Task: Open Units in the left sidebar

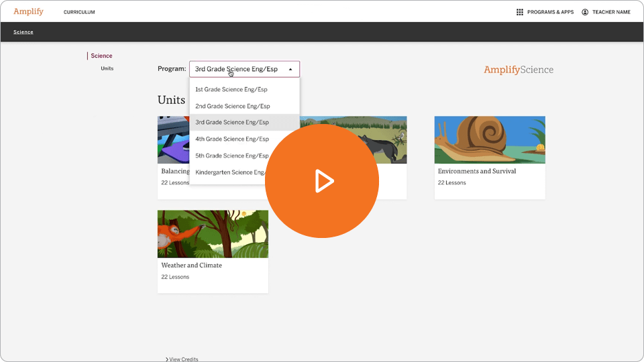Action: tap(107, 68)
